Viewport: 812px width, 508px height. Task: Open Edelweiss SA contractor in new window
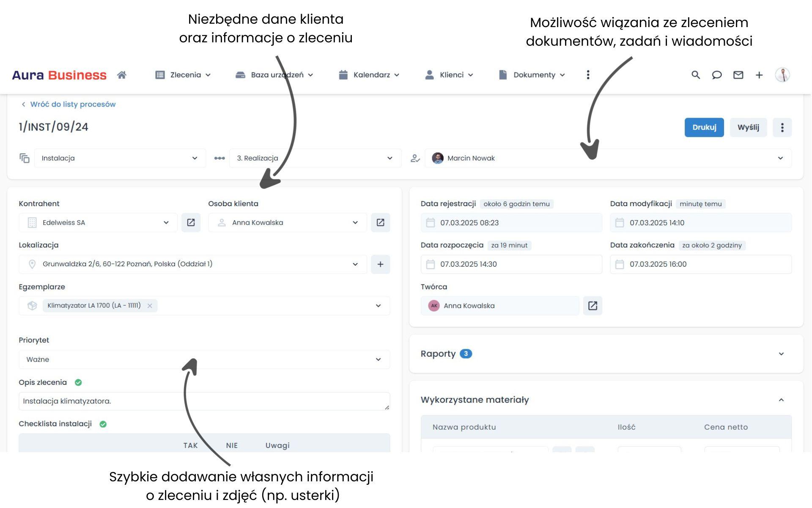(191, 222)
